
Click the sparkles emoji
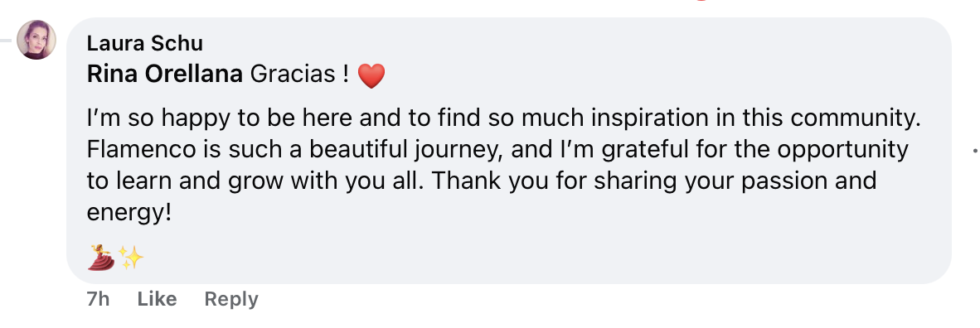(131, 257)
